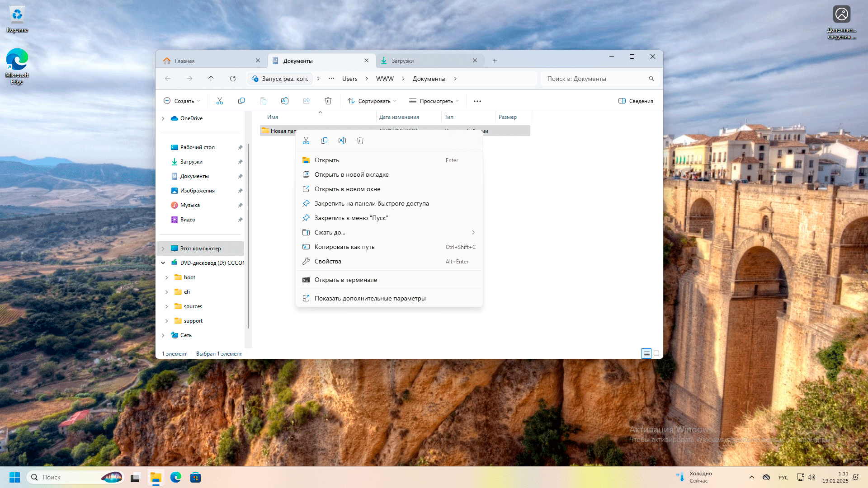Expand the Сеть tree item in sidebar

pos(164,335)
